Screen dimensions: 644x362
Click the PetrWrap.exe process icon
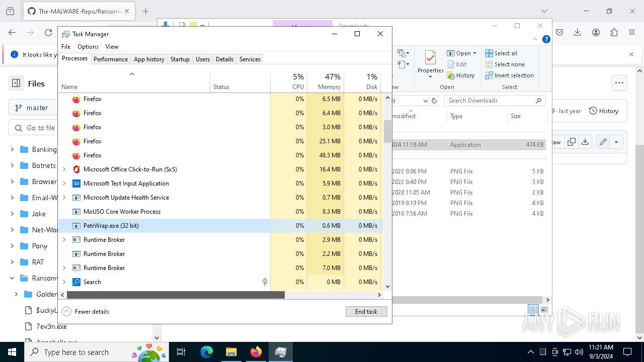76,226
